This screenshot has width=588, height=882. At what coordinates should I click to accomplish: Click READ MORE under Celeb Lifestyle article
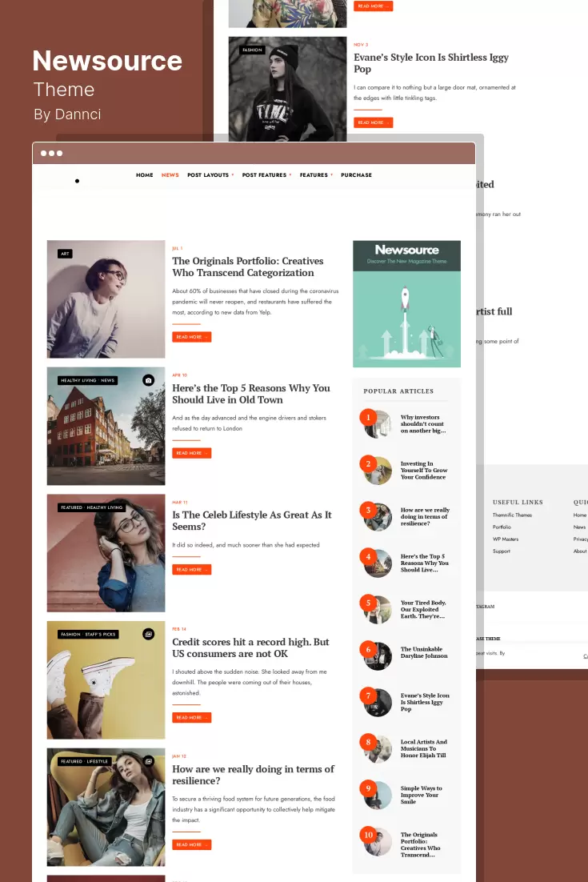(x=192, y=569)
